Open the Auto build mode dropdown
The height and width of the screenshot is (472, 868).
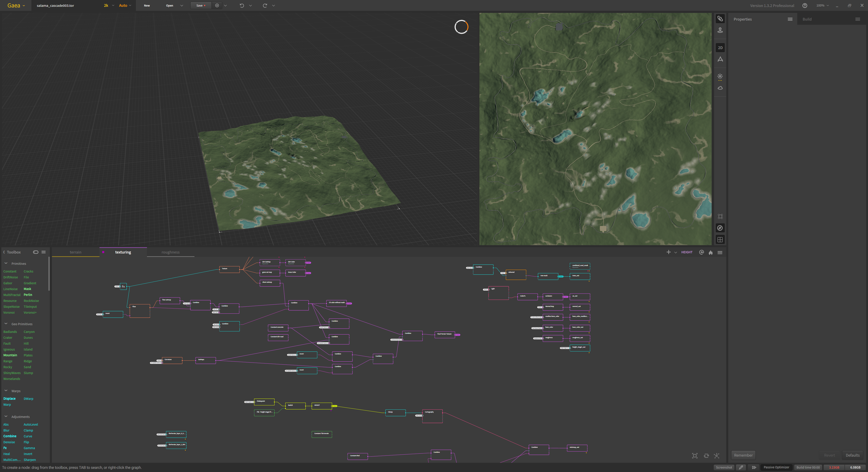(125, 5)
